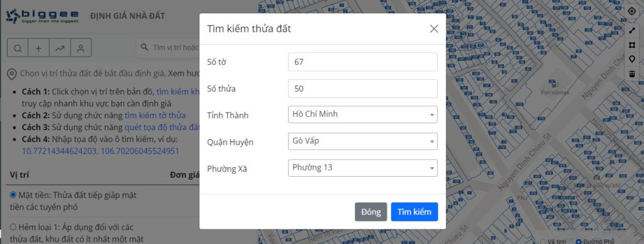
Task: Click the user account toolbar icon
Action: 81,48
